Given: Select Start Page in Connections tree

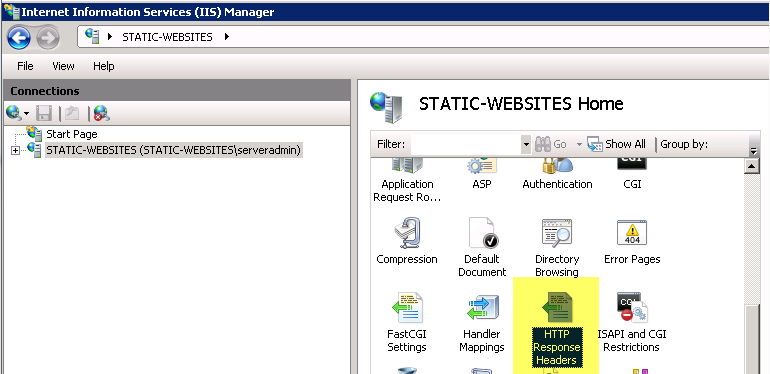Looking at the screenshot, I should pyautogui.click(x=72, y=134).
